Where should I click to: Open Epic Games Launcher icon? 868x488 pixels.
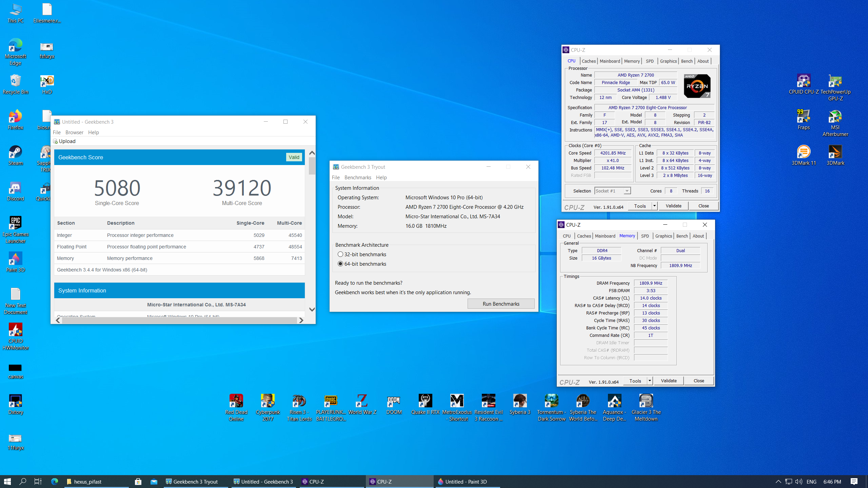tap(15, 230)
